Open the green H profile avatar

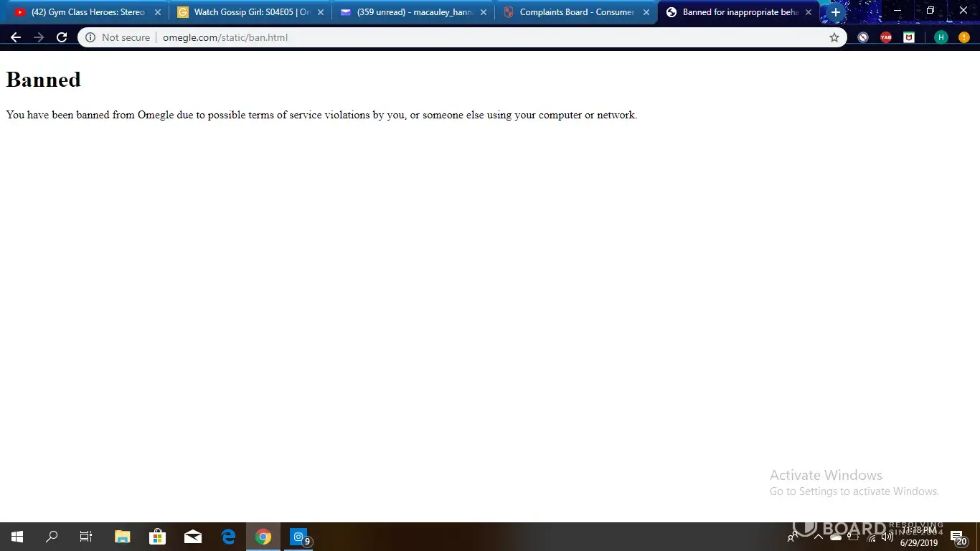tap(941, 37)
